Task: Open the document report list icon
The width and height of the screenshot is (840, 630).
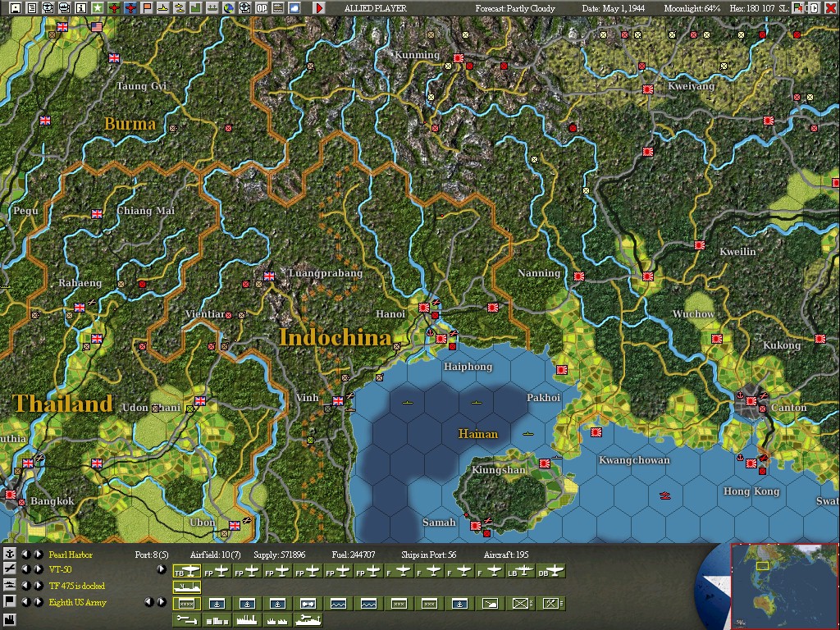Action: click(x=32, y=7)
